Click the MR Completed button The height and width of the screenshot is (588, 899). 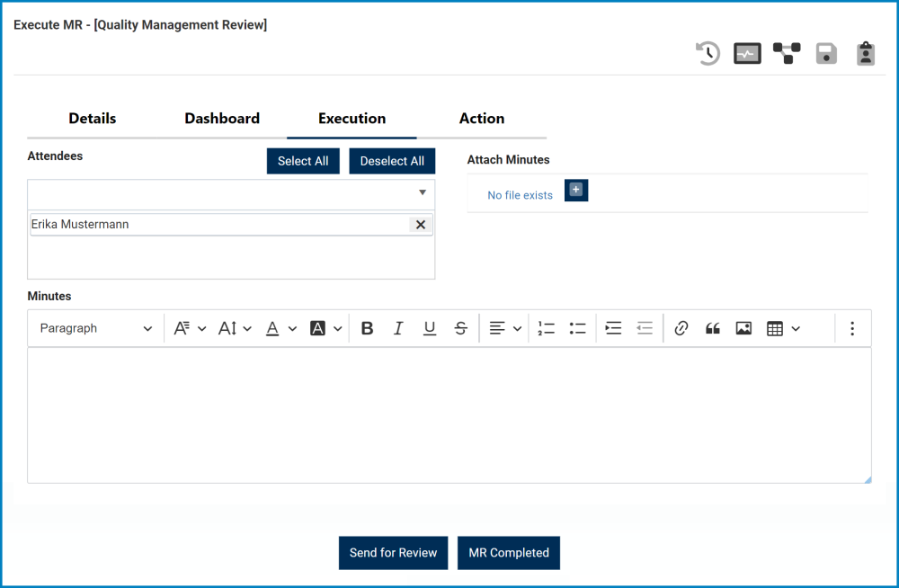click(x=508, y=553)
